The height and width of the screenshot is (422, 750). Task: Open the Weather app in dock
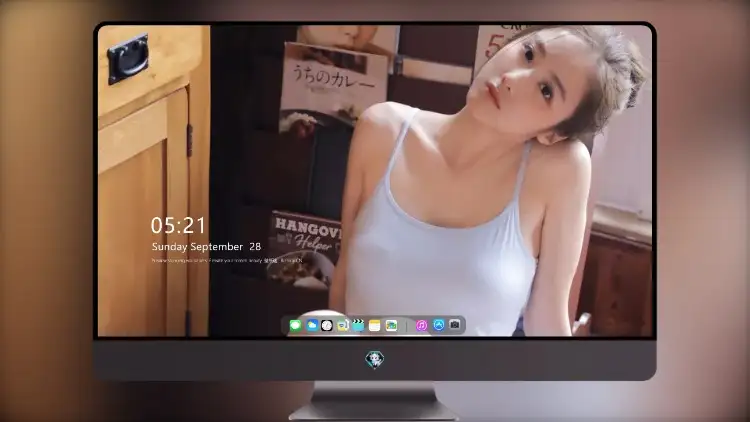tap(312, 326)
